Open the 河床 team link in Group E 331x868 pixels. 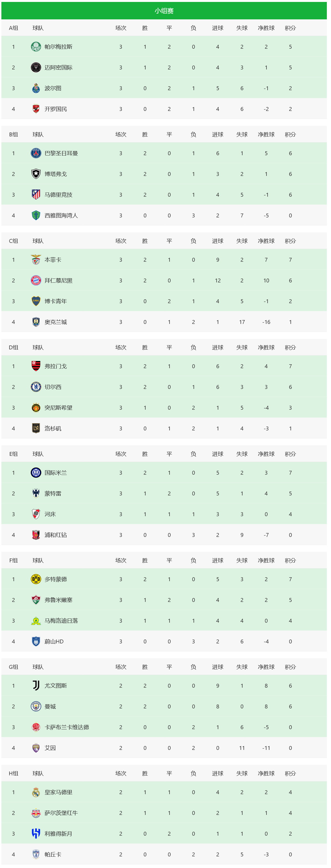(50, 514)
